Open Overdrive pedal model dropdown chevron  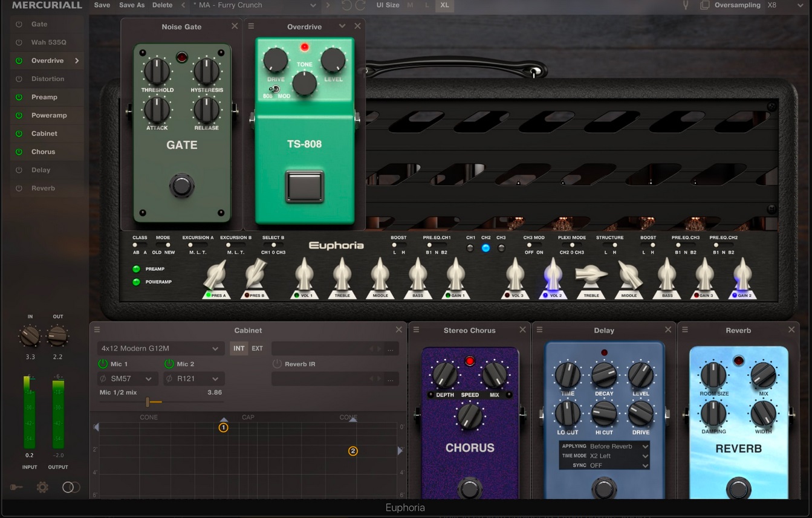click(342, 26)
